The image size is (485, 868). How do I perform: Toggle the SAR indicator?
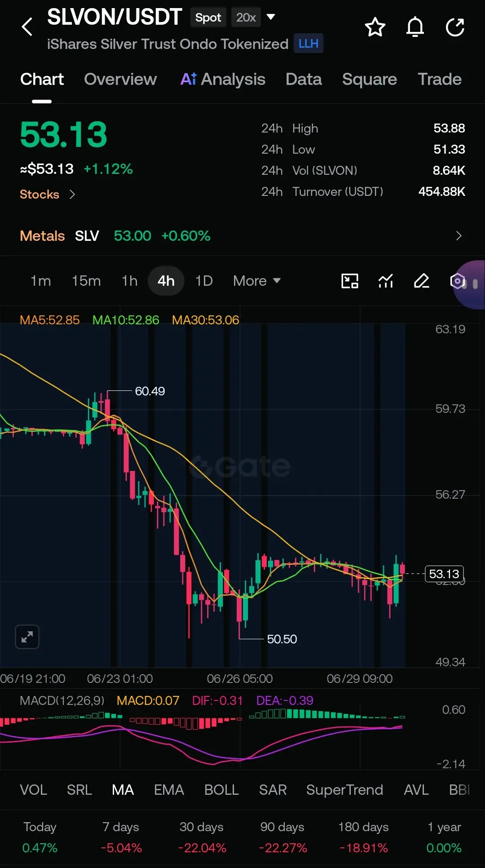[273, 790]
